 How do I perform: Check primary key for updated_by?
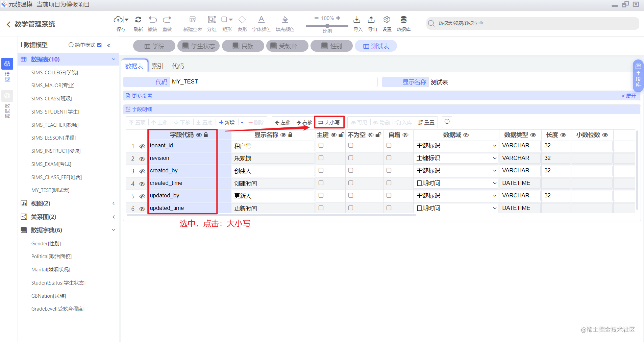click(x=321, y=195)
